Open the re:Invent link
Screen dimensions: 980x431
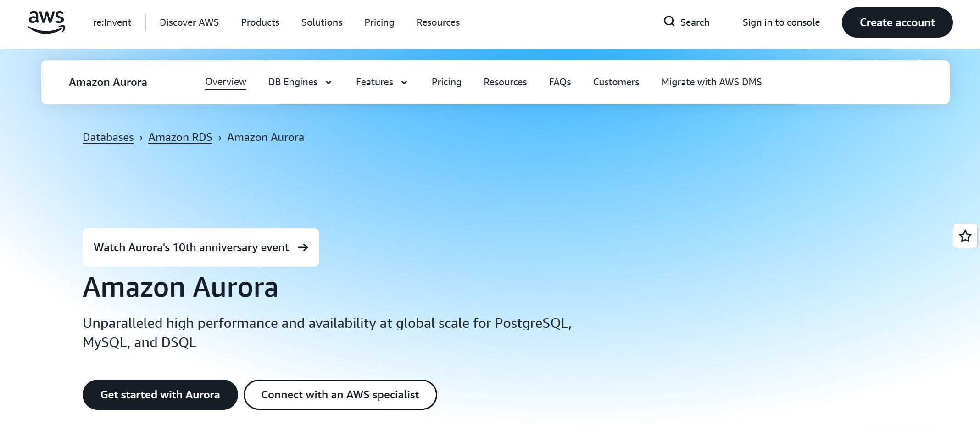[x=112, y=22]
